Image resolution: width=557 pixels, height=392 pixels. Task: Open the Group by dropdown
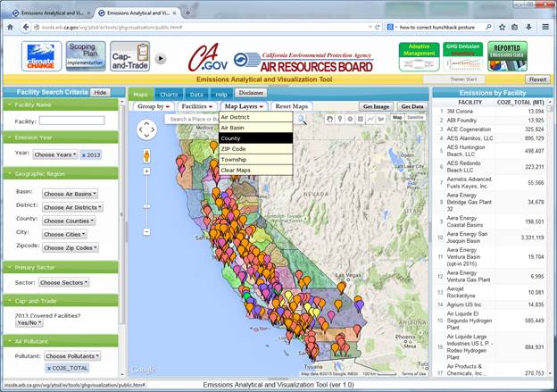point(154,106)
